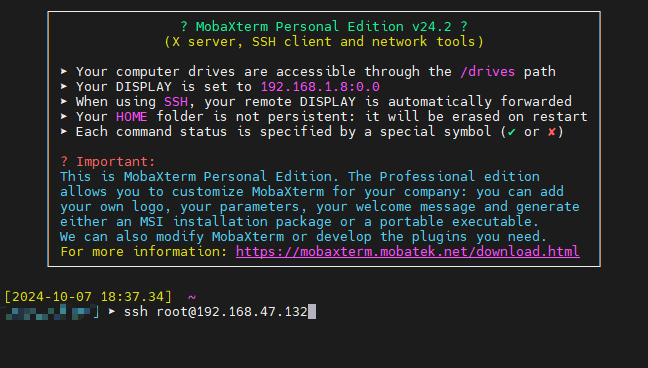648x368 pixels.
Task: Click the bullet arrow beside DISPLAY line
Action: 64,86
